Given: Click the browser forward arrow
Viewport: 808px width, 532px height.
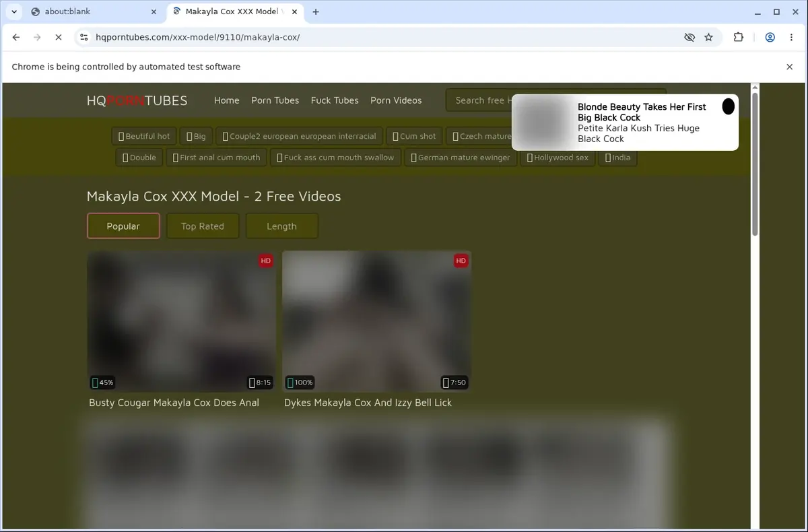Looking at the screenshot, I should pos(37,37).
